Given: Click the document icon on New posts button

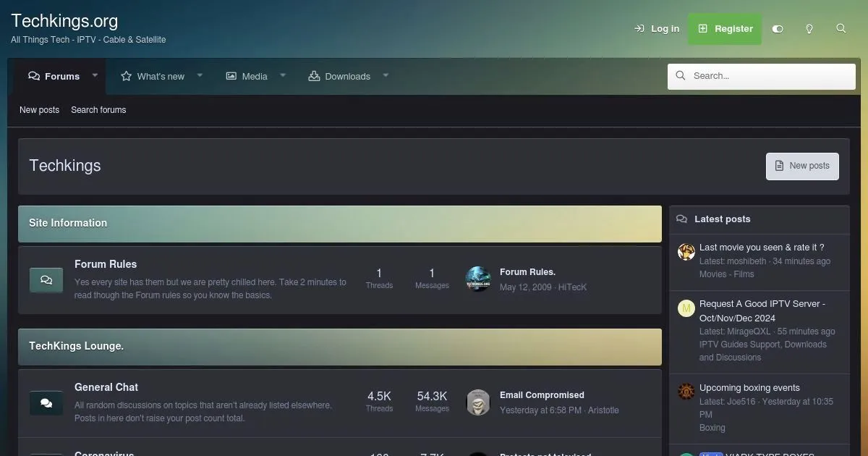Looking at the screenshot, I should click(779, 166).
